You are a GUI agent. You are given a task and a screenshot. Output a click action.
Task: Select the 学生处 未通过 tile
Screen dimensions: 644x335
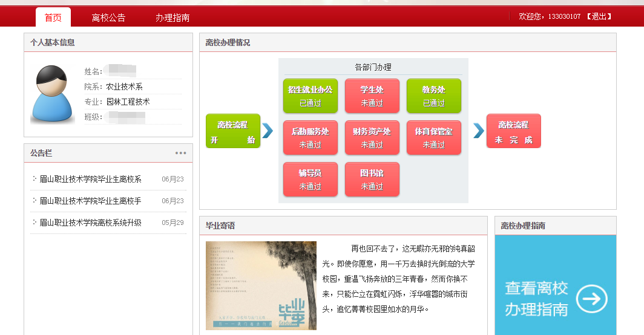[x=372, y=96]
